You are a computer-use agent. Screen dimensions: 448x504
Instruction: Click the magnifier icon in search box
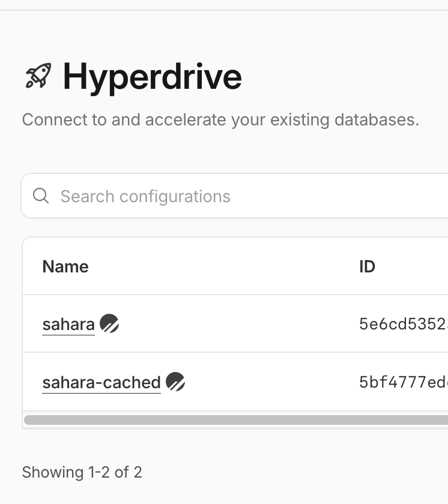(x=41, y=196)
